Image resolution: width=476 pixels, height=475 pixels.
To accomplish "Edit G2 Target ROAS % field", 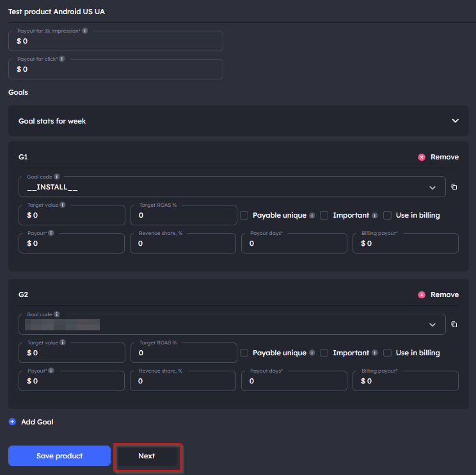I will 184,353.
